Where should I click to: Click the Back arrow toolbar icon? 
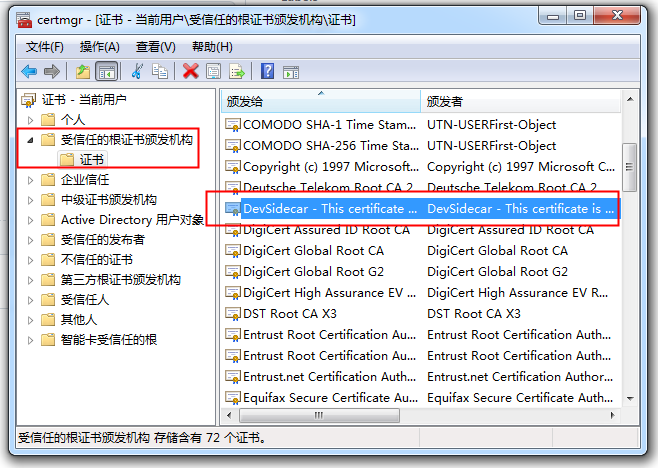pos(29,71)
